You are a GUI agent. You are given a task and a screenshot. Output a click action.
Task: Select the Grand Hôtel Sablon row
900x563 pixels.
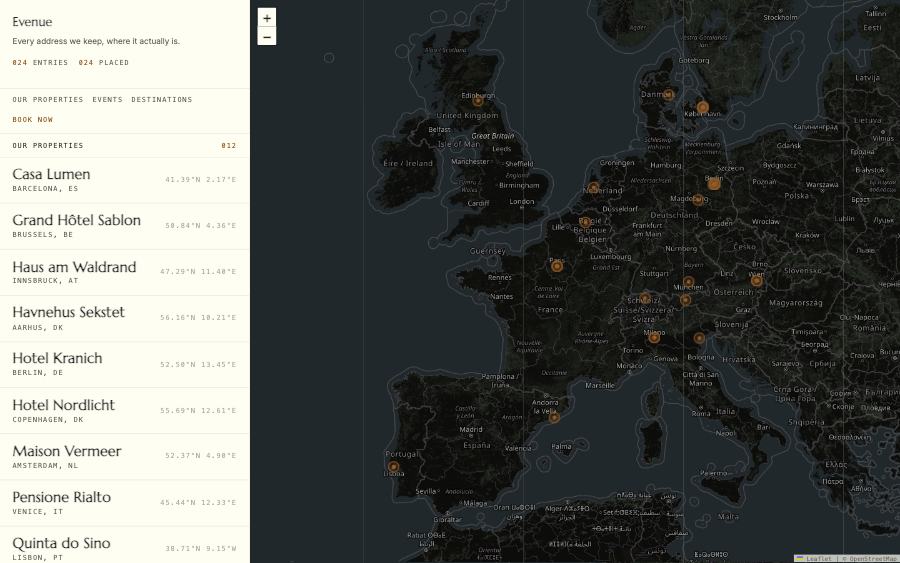pyautogui.click(x=125, y=226)
